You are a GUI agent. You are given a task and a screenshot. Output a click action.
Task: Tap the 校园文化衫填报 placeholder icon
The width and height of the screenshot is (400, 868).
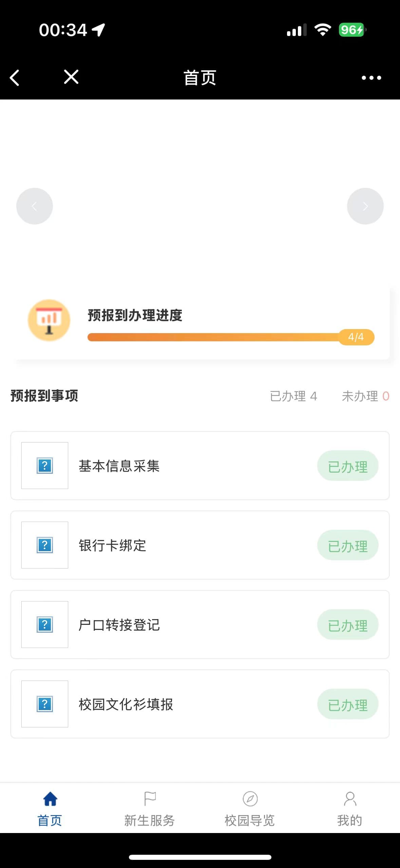click(45, 704)
